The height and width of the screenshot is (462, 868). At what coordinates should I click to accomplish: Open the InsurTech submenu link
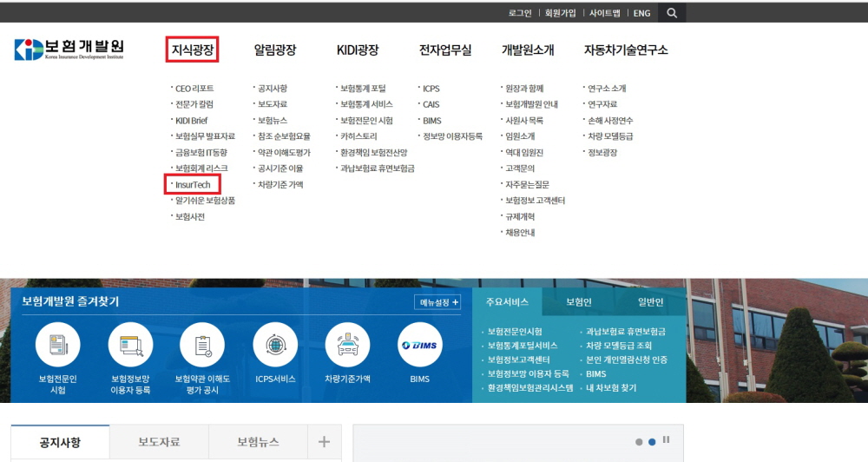(x=193, y=184)
